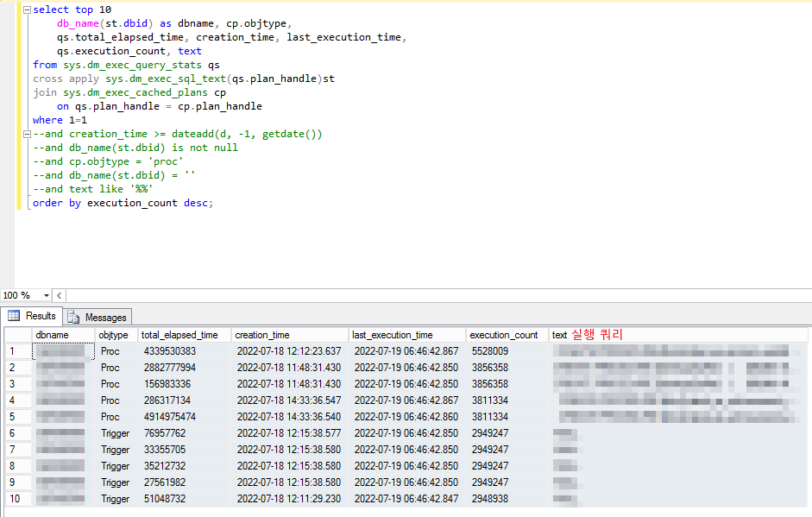Click creation time 2022-07-18 12:12:23.637
The image size is (812, 517).
click(289, 351)
